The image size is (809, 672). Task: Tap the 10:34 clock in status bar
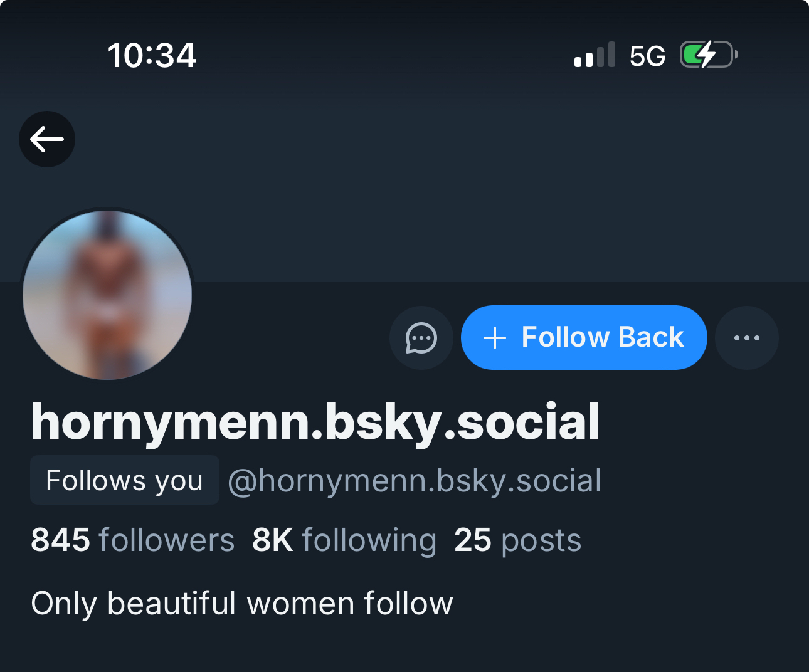point(152,55)
